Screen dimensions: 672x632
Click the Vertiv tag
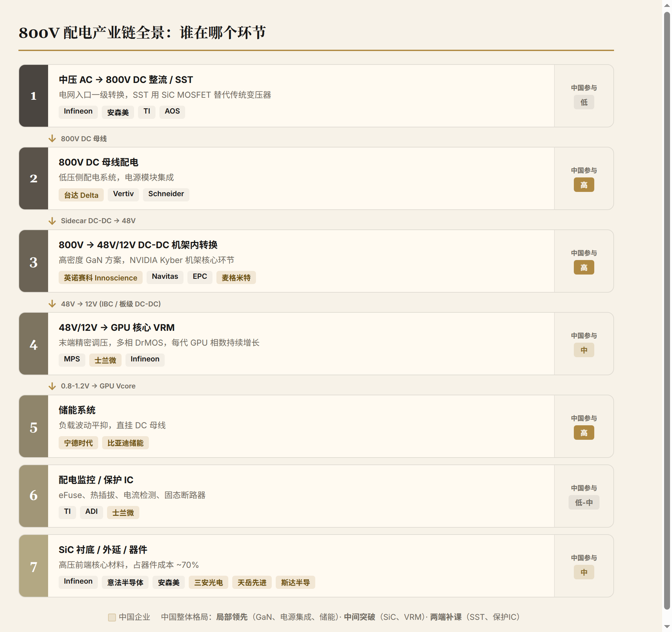click(x=124, y=195)
